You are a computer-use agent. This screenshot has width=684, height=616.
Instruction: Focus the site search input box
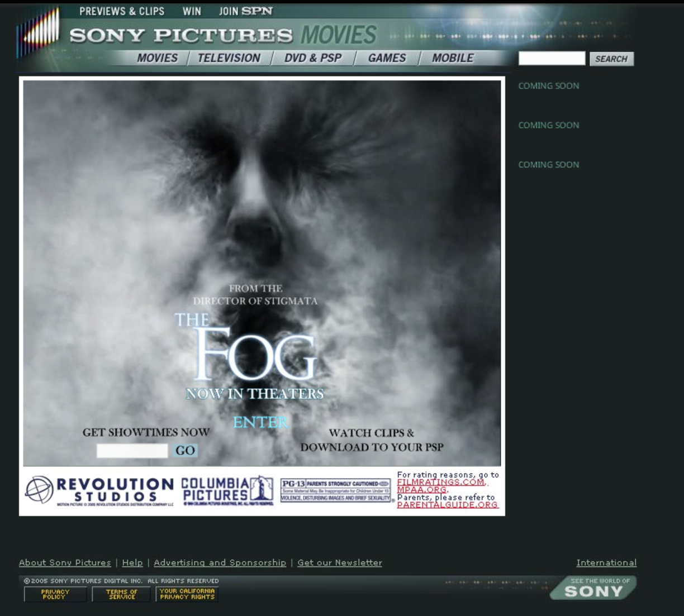552,59
